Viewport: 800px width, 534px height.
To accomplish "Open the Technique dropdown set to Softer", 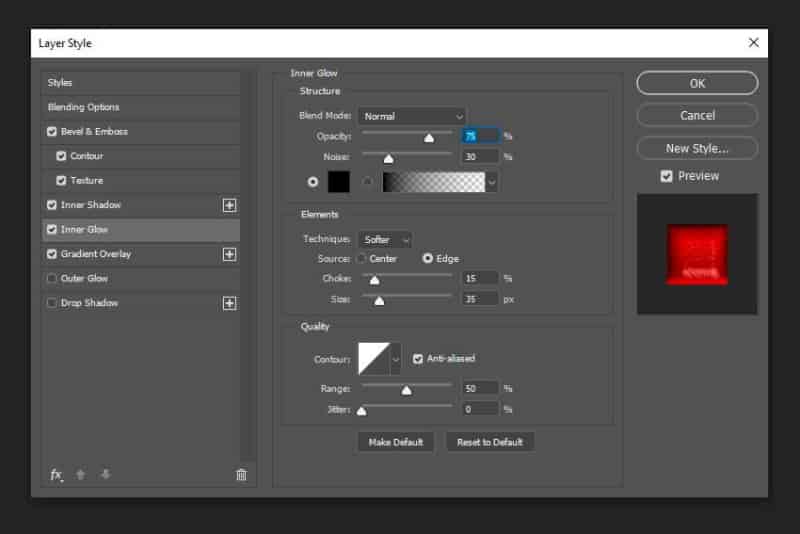I will (385, 240).
